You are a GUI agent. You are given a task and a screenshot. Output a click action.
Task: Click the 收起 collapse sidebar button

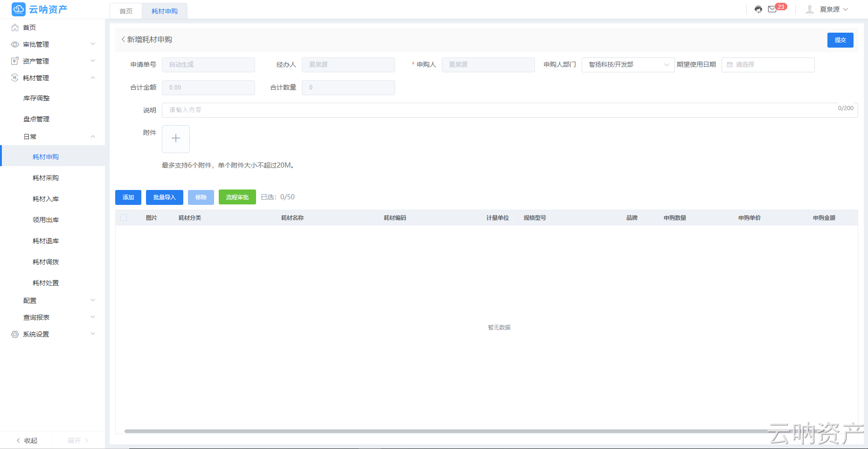click(27, 440)
